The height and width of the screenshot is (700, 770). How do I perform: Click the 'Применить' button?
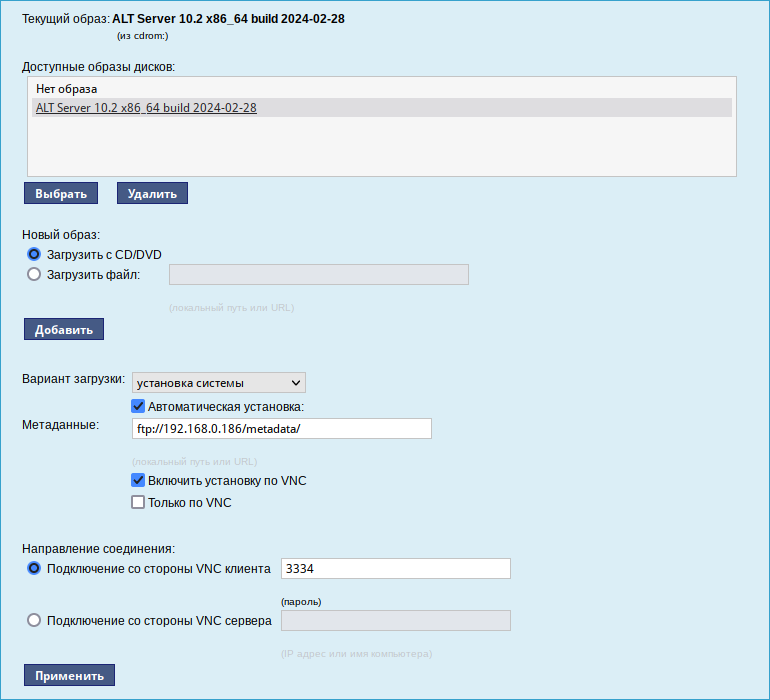click(69, 675)
